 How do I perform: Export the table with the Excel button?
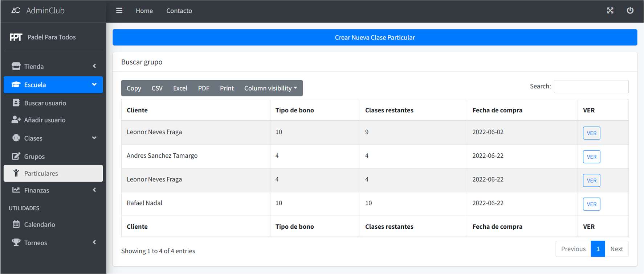180,88
